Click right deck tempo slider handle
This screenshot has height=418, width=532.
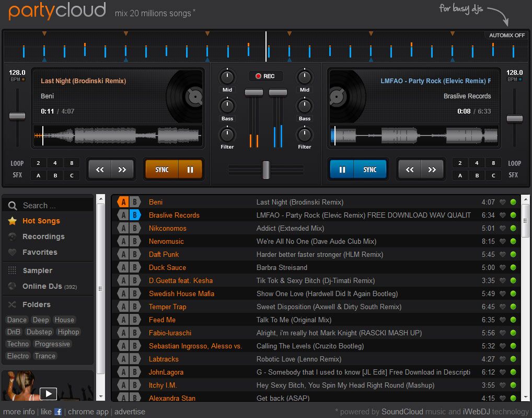click(x=515, y=119)
